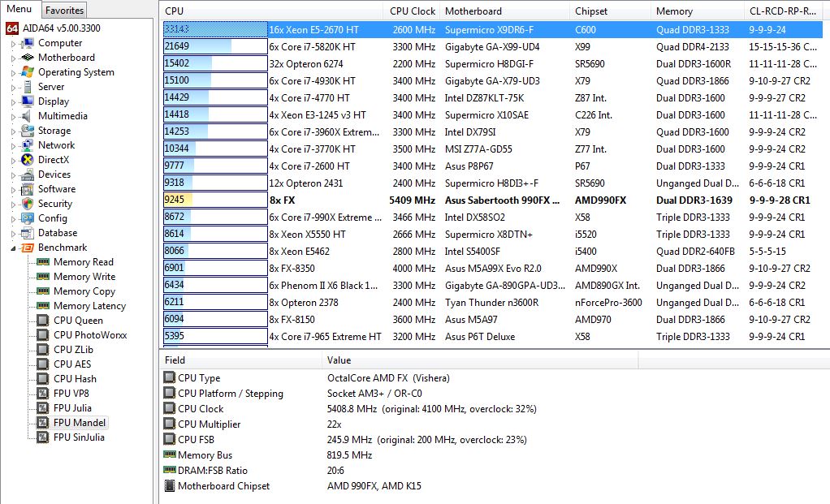Screen dimensions: 830x504
Task: Collapse the Benchmark tree node
Action: pyautogui.click(x=13, y=248)
